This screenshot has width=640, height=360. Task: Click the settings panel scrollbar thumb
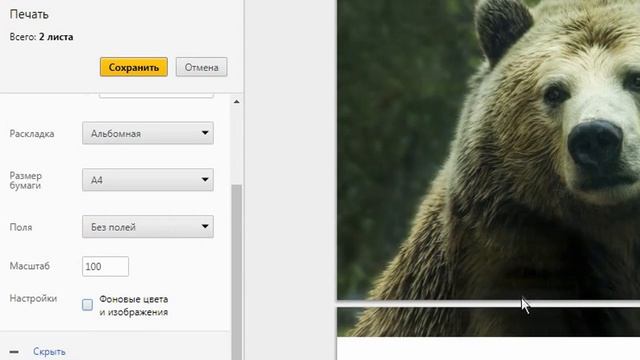click(237, 272)
